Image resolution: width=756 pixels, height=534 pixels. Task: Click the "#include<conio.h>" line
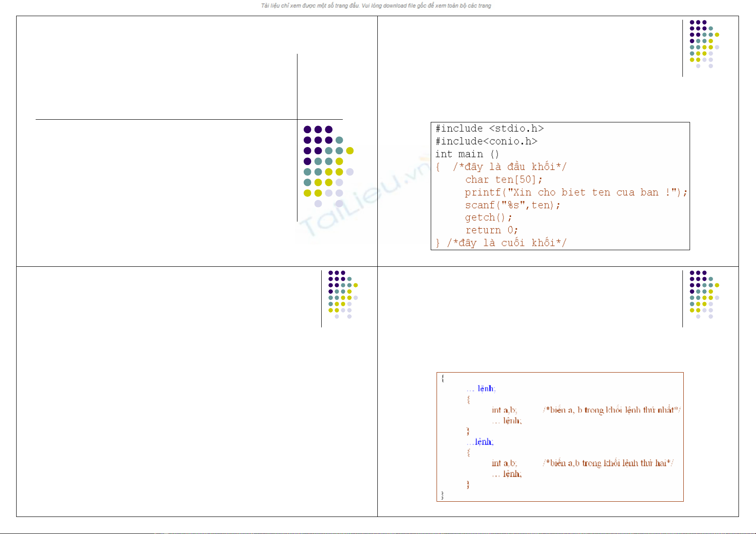click(486, 141)
